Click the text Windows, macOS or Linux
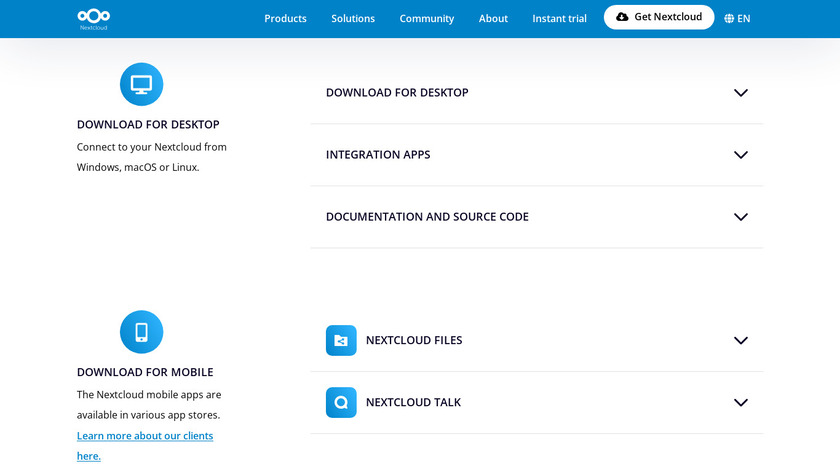The height and width of the screenshot is (472, 840). point(138,167)
